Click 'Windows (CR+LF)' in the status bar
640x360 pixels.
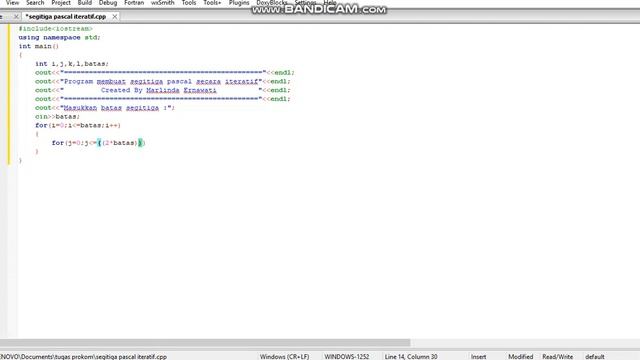[284, 357]
